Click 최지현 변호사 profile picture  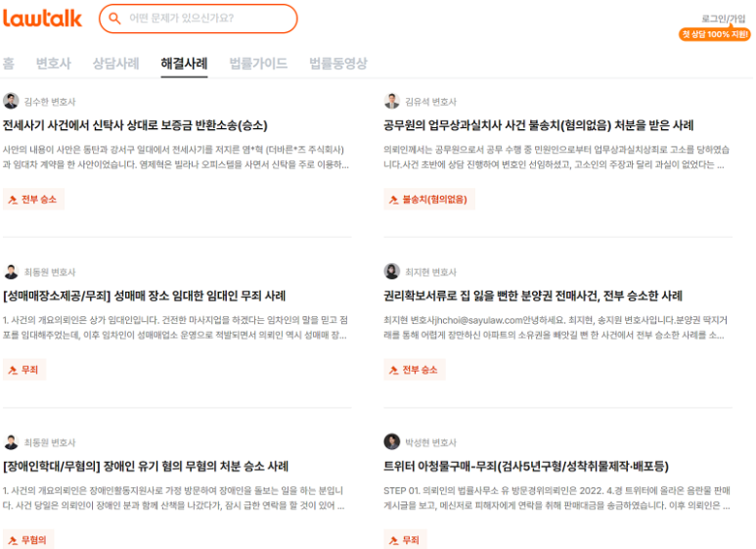pyautogui.click(x=391, y=272)
